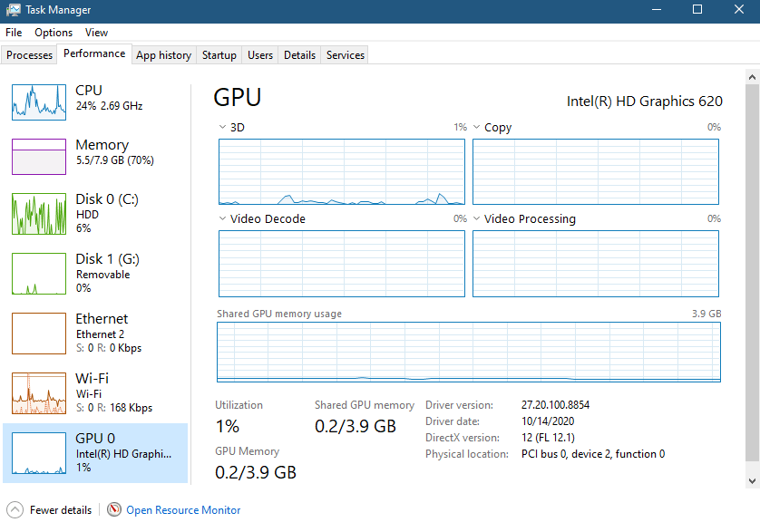Image resolution: width=760 pixels, height=532 pixels.
Task: Click the Disk 0 HDD label text
Action: click(87, 215)
